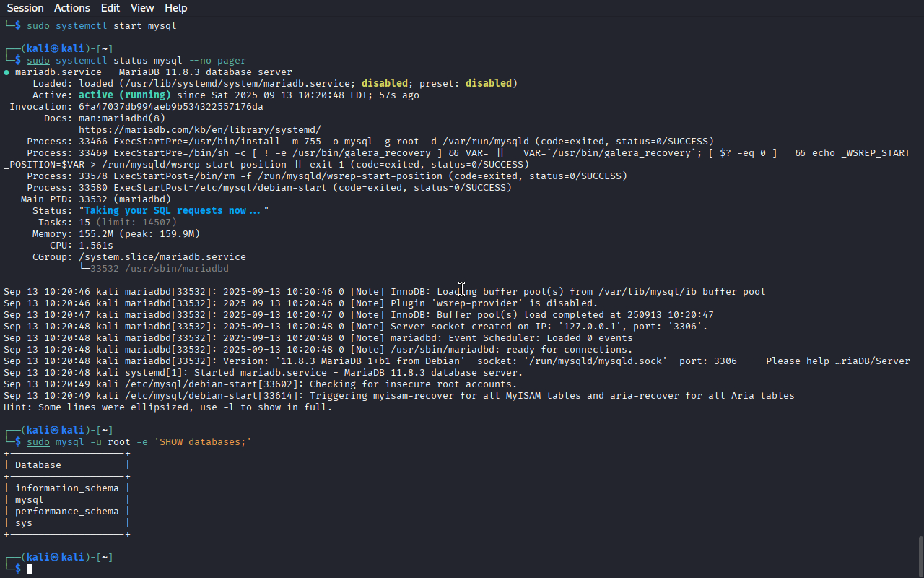Click 'performance_schema' in the database table
924x578 pixels.
coord(67,512)
